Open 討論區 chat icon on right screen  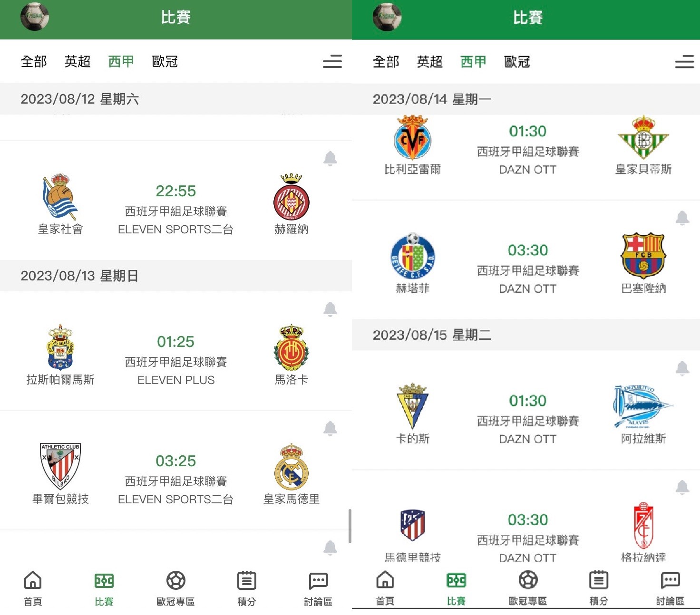(671, 580)
